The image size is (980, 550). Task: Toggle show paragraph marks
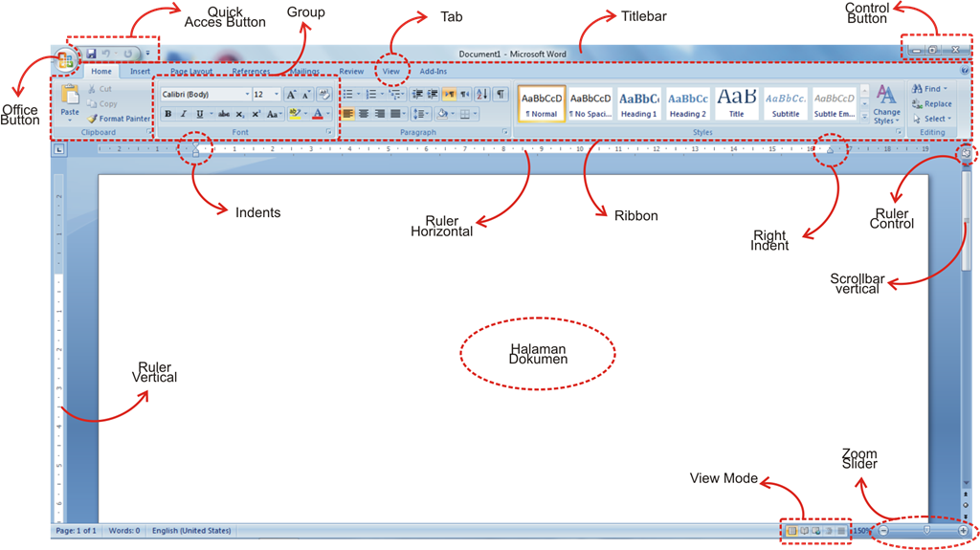pyautogui.click(x=501, y=95)
